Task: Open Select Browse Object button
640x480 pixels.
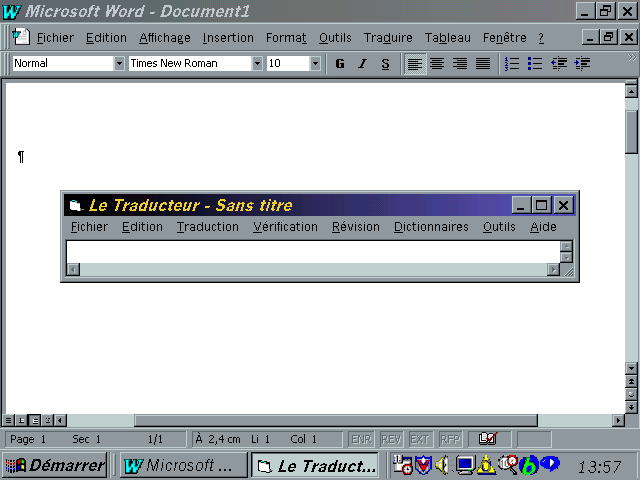Action: [x=631, y=394]
